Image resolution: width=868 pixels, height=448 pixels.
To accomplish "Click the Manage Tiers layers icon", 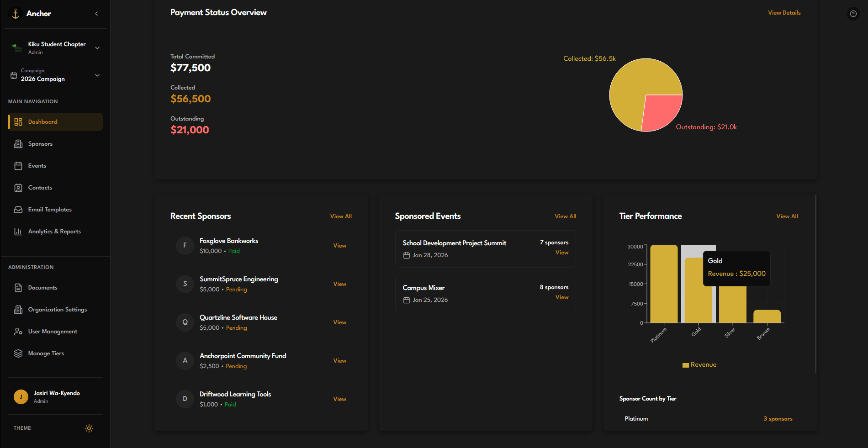I will click(x=18, y=353).
